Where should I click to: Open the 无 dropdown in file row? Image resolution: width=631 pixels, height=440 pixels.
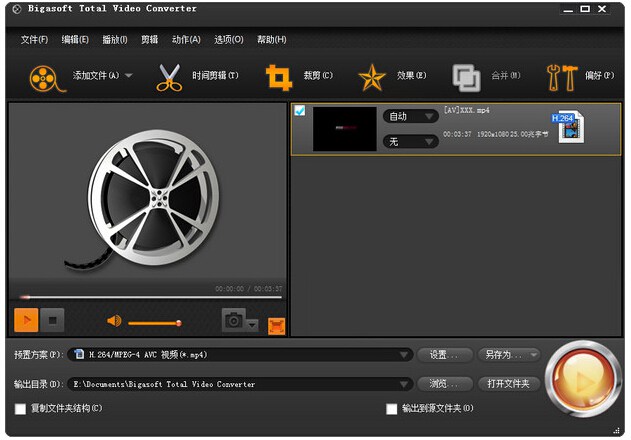click(x=410, y=141)
